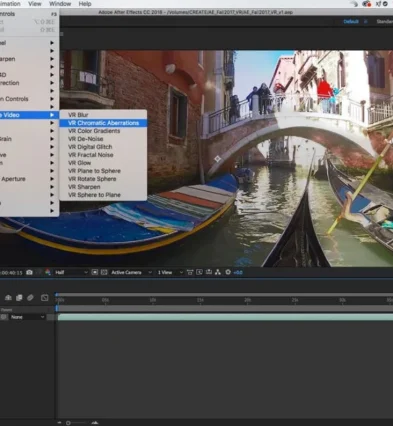Click the effect control point diamond in viewer
This screenshot has width=393, height=426.
[x=217, y=159]
